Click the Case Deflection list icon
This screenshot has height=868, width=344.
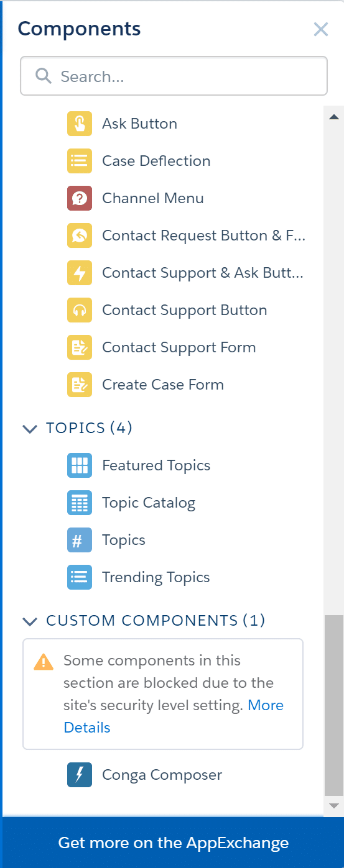(80, 161)
